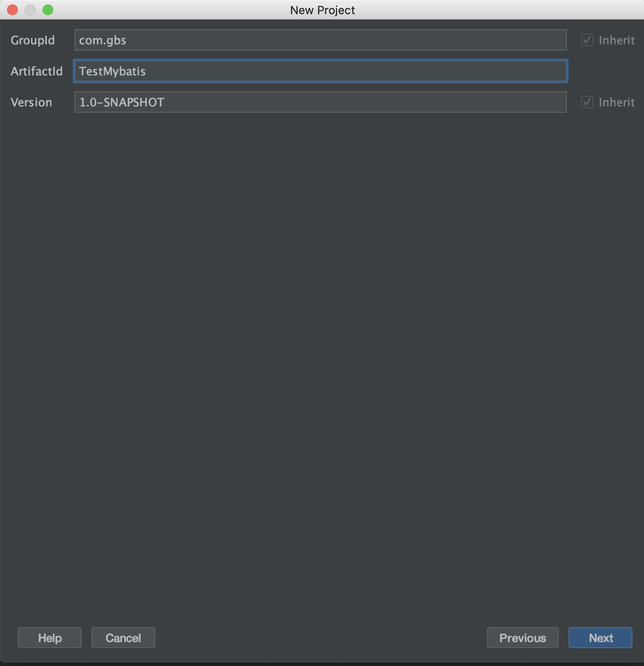Open Help for the New Project dialog

[x=50, y=638]
